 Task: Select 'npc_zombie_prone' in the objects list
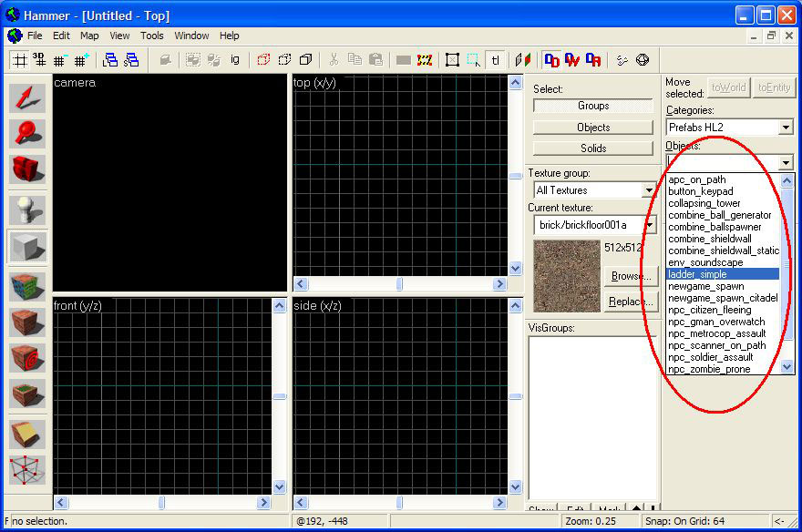(723, 369)
